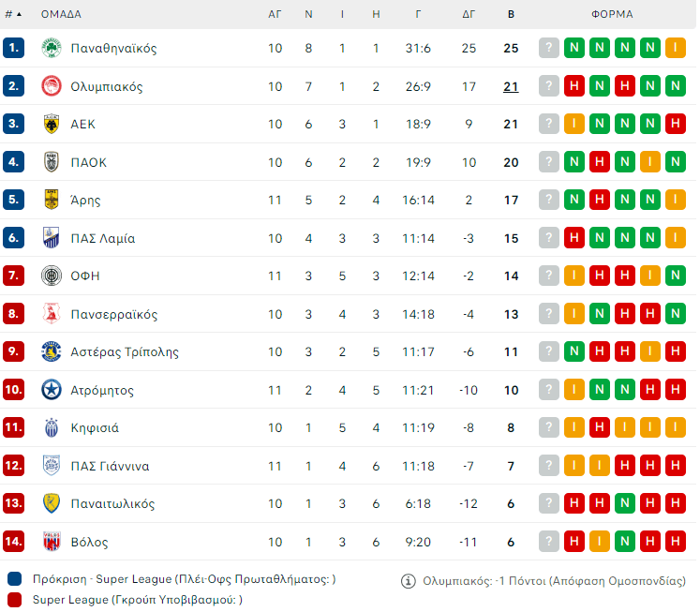Click the PAOK club crest

tap(52, 162)
